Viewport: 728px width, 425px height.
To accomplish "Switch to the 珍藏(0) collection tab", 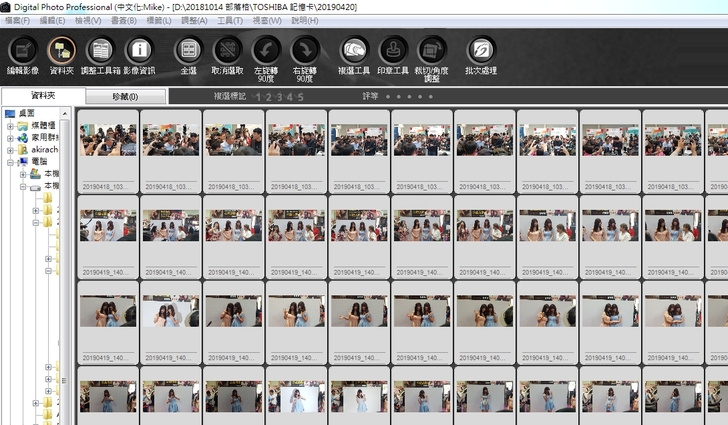I will 125,97.
